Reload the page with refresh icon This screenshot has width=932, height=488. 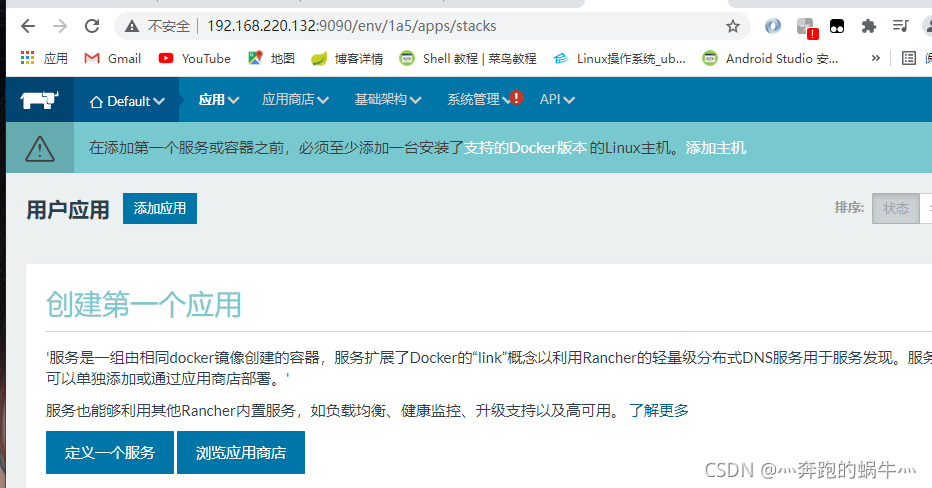92,26
